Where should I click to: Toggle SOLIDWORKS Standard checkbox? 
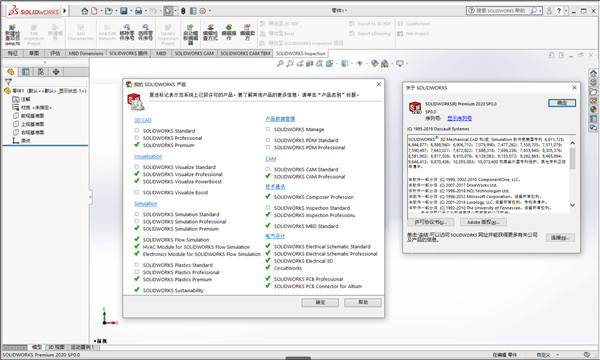pyautogui.click(x=137, y=130)
